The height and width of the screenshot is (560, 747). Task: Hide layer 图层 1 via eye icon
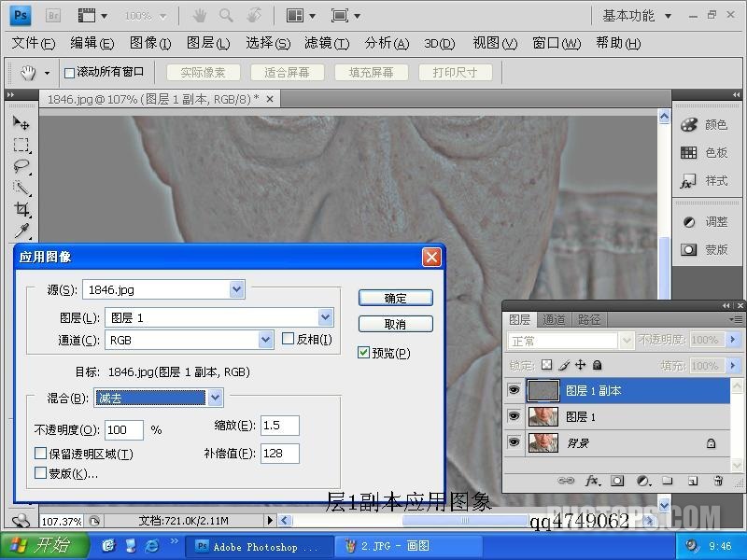click(514, 416)
